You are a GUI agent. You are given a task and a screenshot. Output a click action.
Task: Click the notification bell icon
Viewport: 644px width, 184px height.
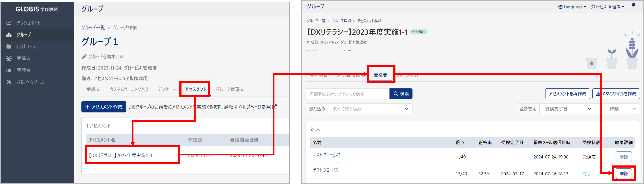pos(633,5)
